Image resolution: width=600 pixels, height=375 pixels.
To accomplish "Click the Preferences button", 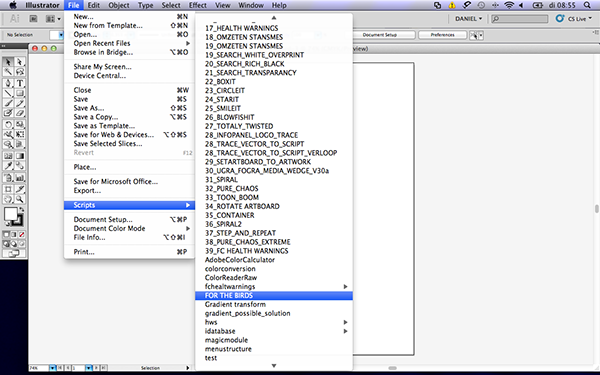I will [442, 35].
